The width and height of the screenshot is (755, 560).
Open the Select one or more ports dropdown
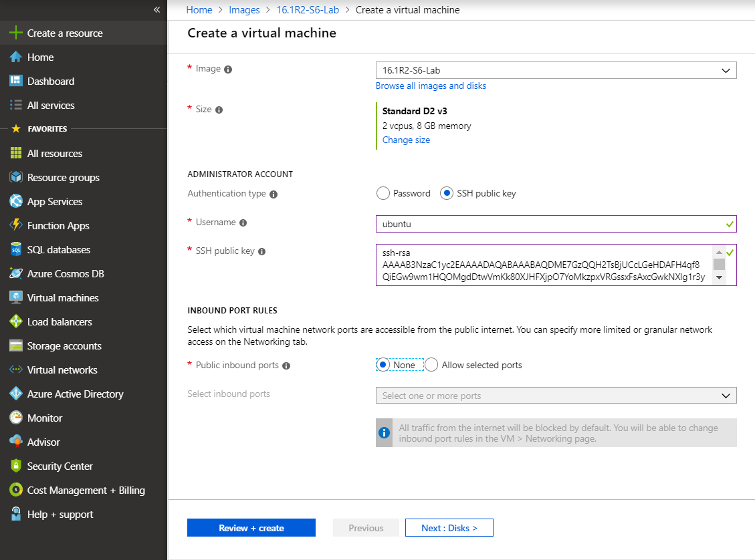click(x=556, y=396)
